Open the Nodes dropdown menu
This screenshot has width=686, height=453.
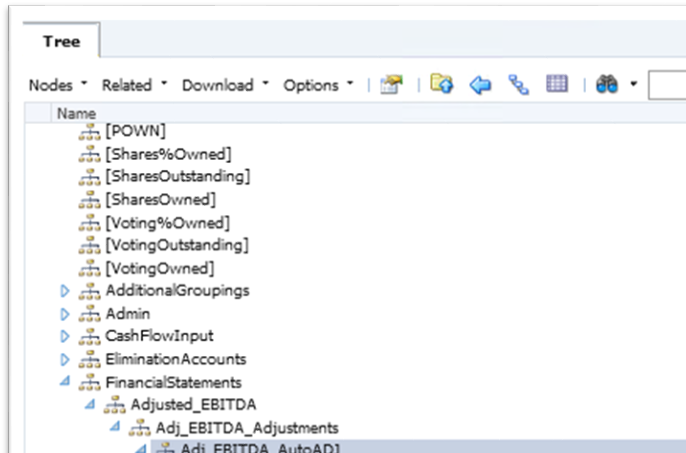point(57,85)
